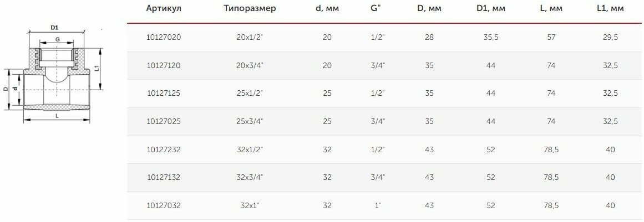
Task: Select article number 10127120
Action: [164, 65]
